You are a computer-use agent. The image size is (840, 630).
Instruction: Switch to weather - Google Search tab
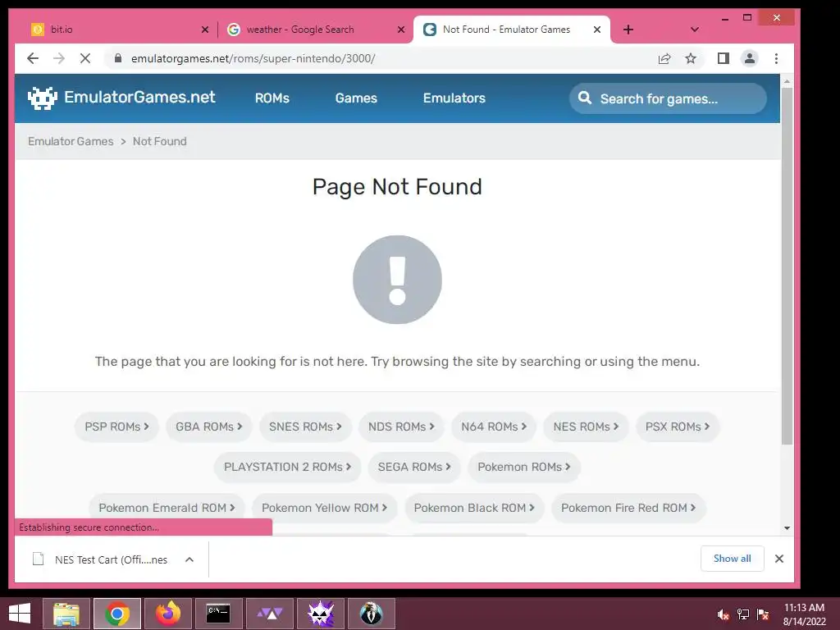pyautogui.click(x=316, y=30)
